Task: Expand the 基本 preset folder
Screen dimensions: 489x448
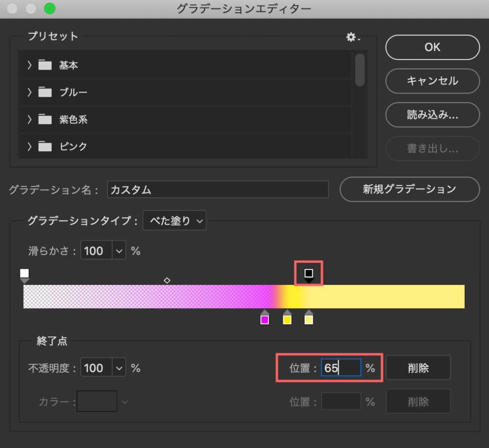Action: pyautogui.click(x=29, y=65)
